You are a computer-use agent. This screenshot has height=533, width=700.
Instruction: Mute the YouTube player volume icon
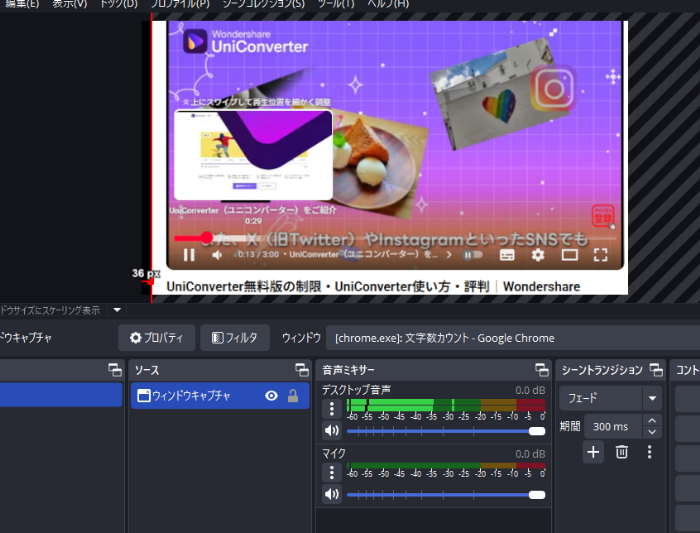pos(217,255)
